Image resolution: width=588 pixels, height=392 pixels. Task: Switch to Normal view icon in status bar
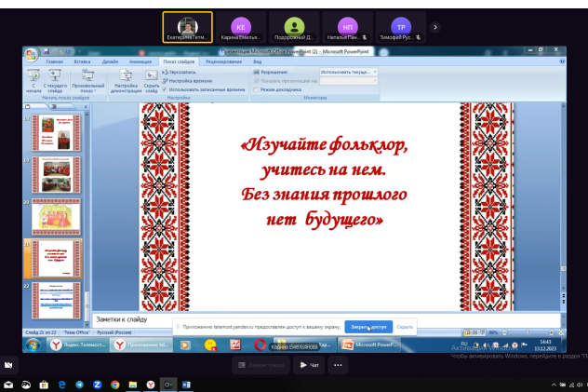[x=467, y=332]
